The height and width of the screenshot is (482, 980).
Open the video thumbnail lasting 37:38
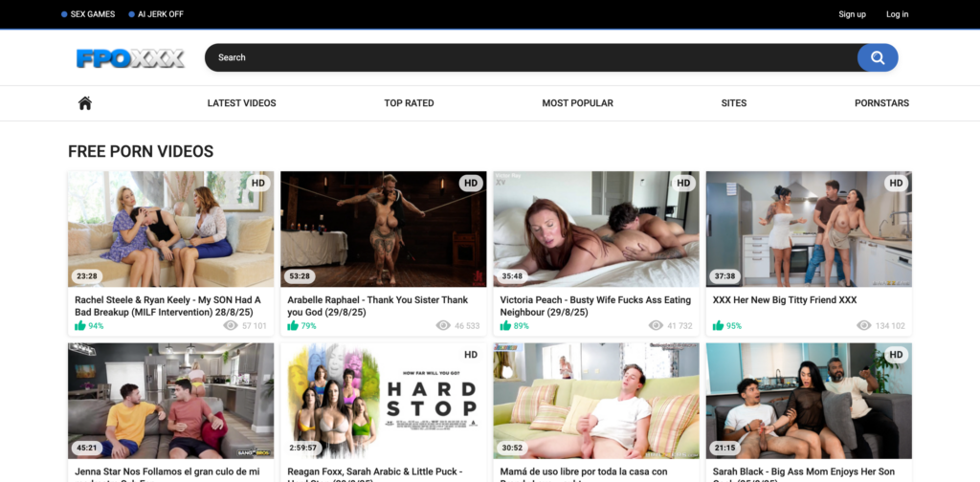click(809, 230)
